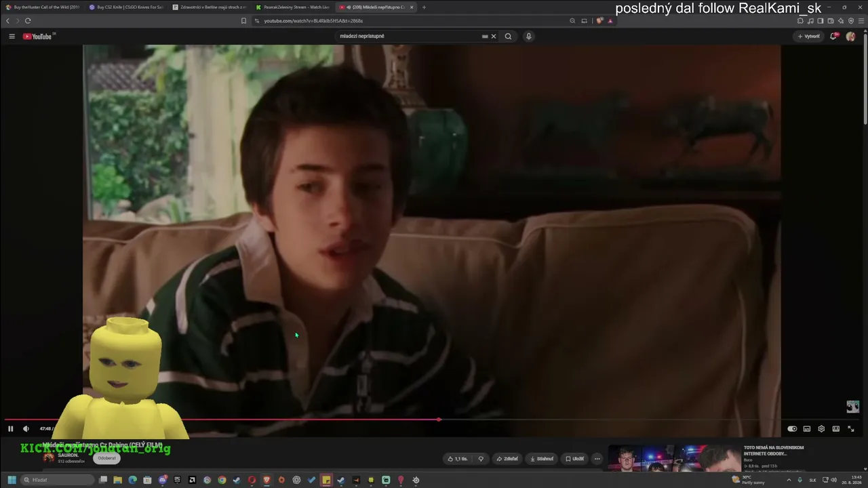Click the taskbar Hľadať search box

58,480
